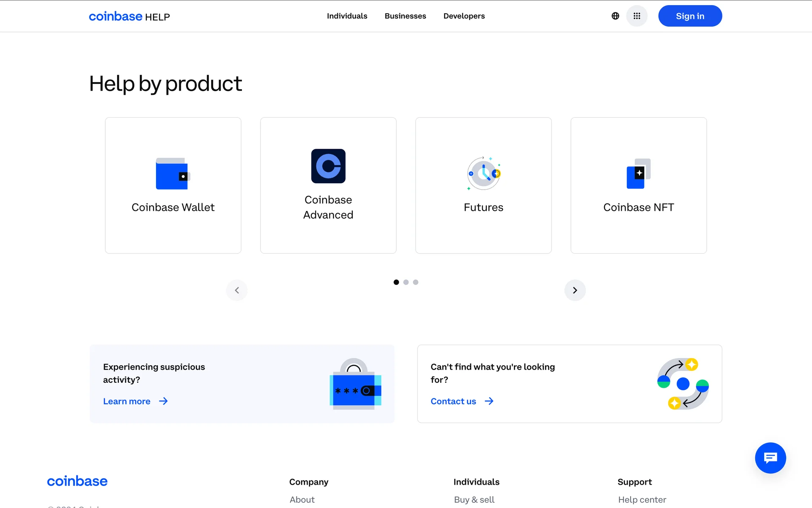Viewport: 812px width, 508px height.
Task: Go back with the left chevron
Action: pos(237,290)
